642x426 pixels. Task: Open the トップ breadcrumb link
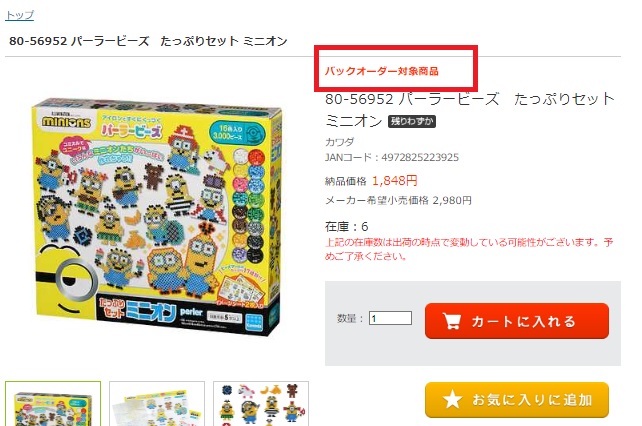point(19,15)
